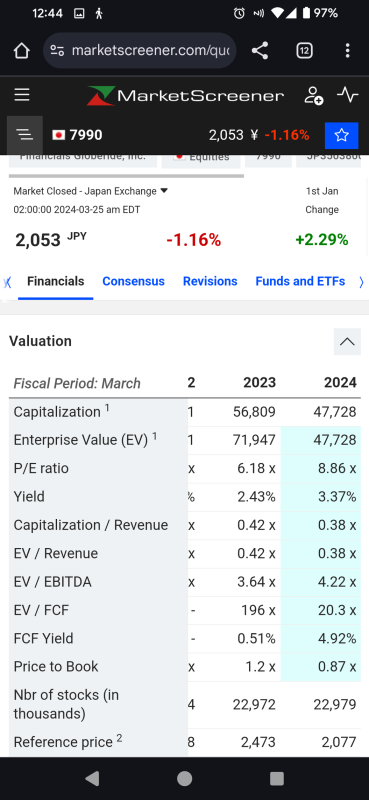Open the Funds and ETFs tab
The height and width of the screenshot is (800, 369).
pyautogui.click(x=300, y=281)
